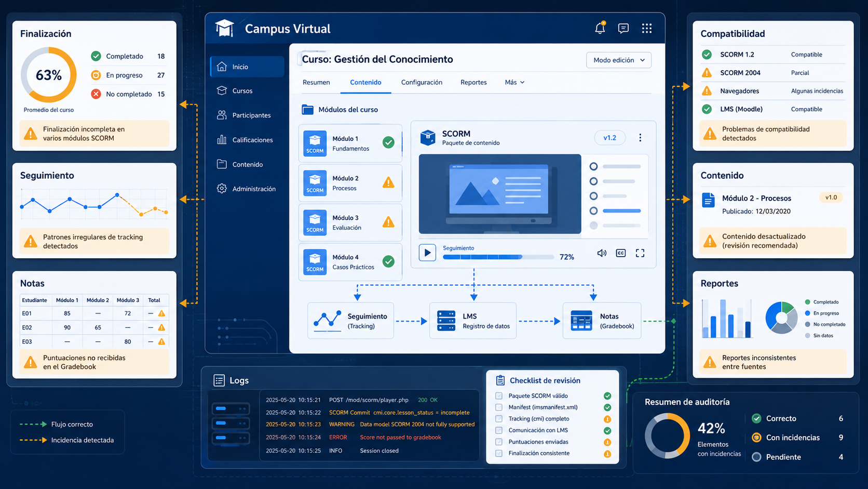Click Módulo 1 green check icon
868x489 pixels.
pyautogui.click(x=388, y=142)
